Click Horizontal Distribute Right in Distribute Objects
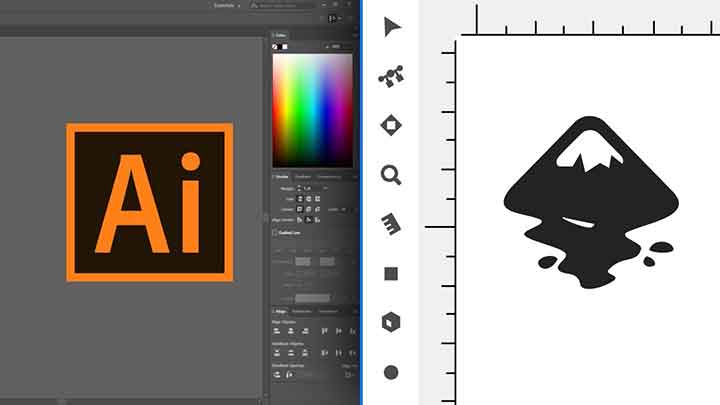Viewport: 720px width, 405px height. [353, 353]
